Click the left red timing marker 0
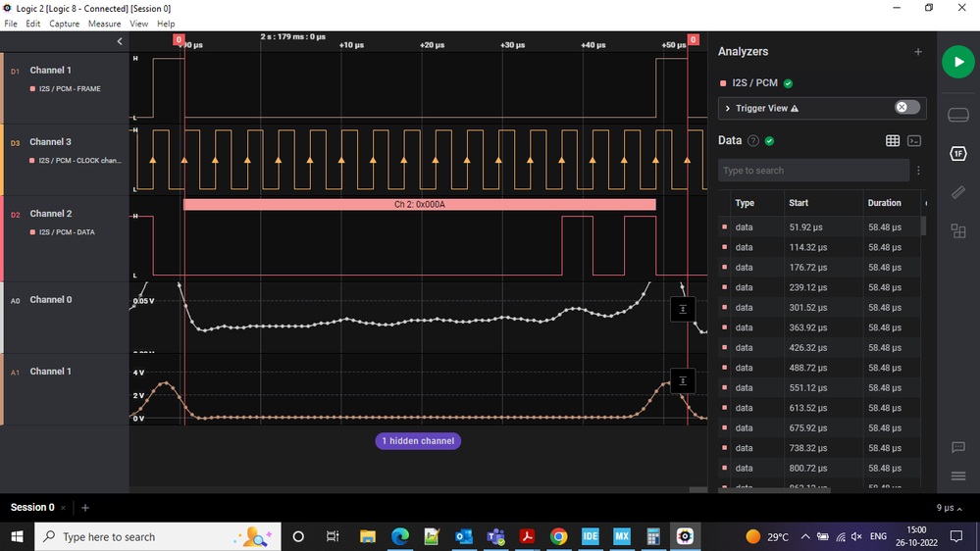980x551 pixels. point(179,39)
